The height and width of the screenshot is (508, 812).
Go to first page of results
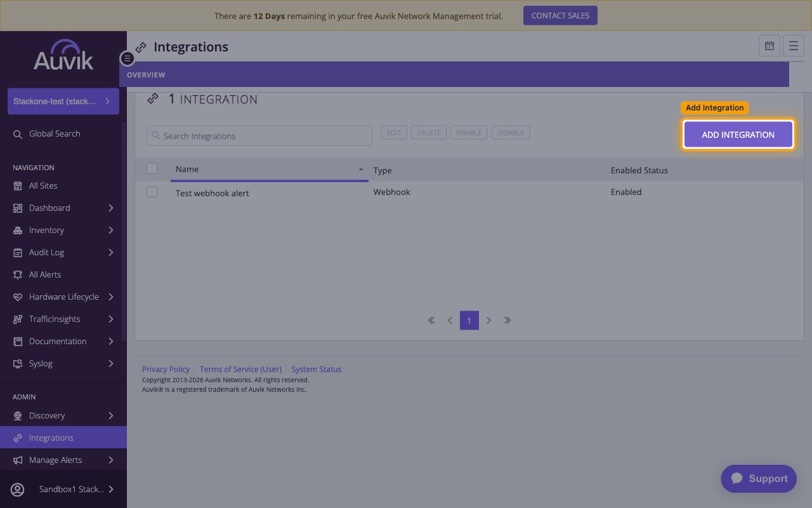tap(431, 321)
